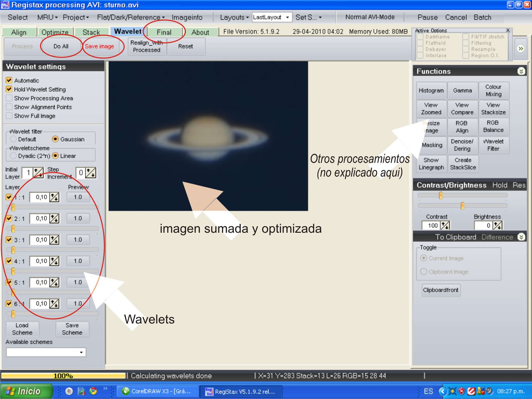Click the Contrast slider handle
This screenshot has width=532, height=399.
441,196
